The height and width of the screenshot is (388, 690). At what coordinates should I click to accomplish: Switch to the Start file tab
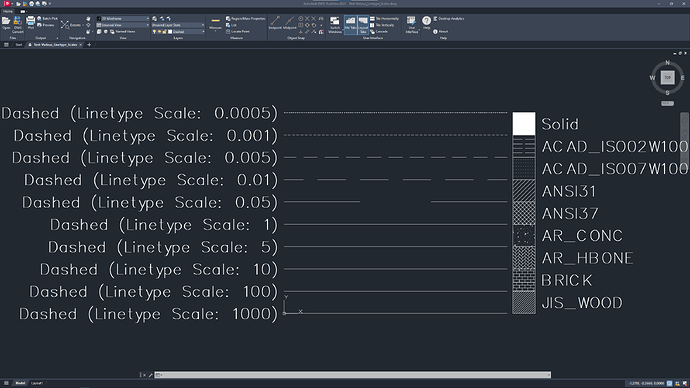click(18, 44)
